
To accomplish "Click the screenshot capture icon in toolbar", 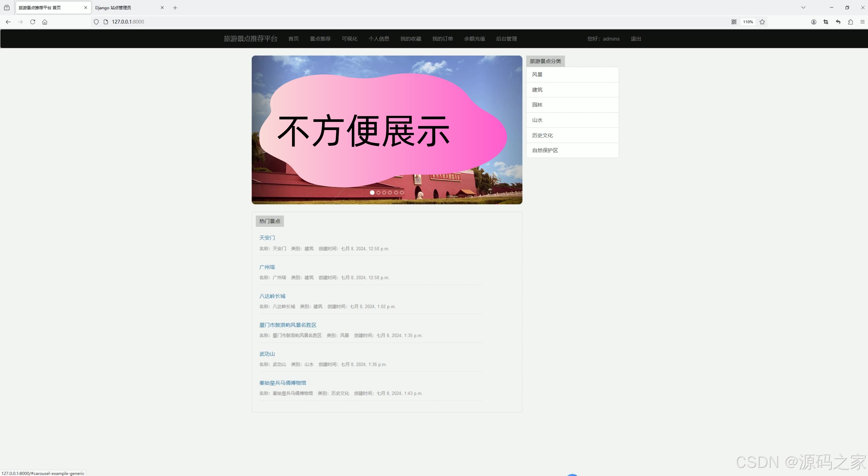I will click(825, 21).
